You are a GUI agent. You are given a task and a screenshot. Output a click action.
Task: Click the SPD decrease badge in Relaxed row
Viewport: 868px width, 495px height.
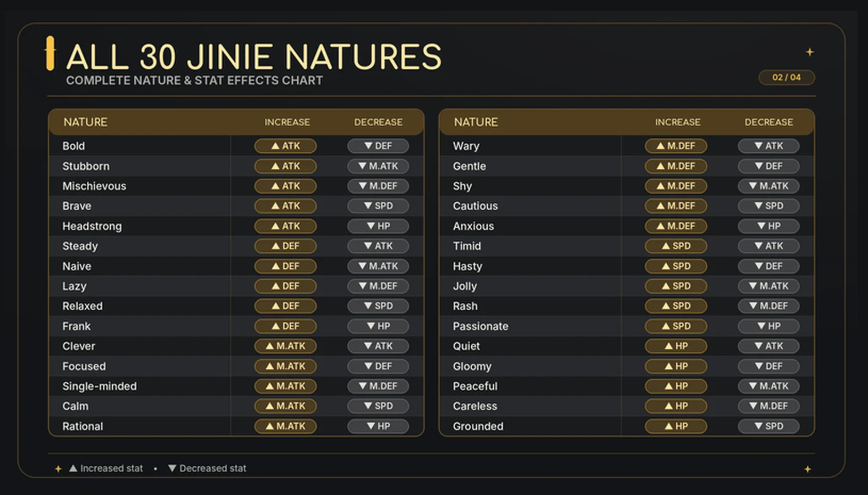[x=378, y=306]
